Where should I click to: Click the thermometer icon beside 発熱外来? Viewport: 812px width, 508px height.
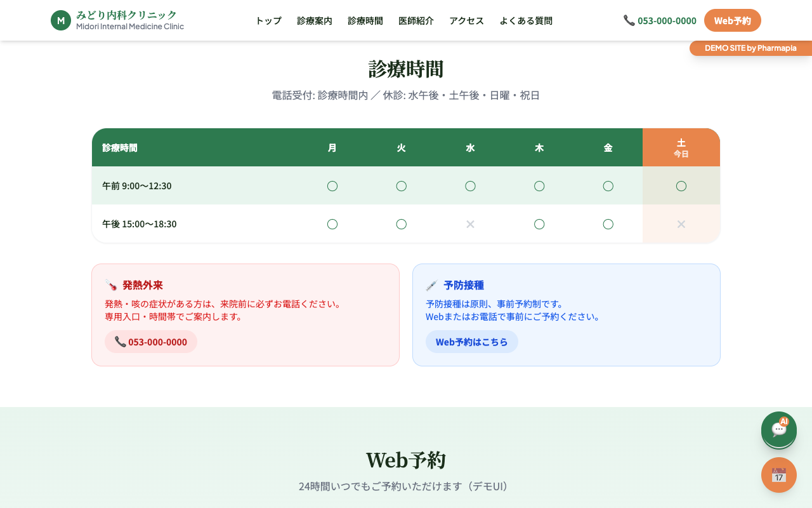pos(111,285)
